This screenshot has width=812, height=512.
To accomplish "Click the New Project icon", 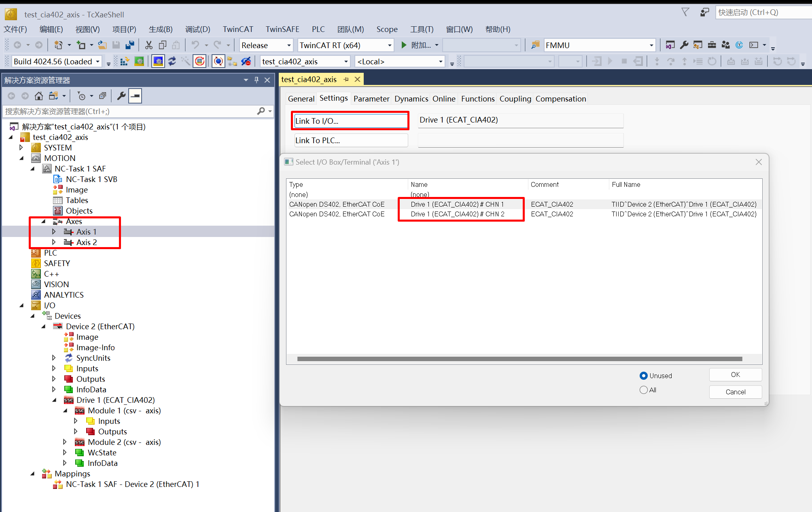I will coord(59,45).
